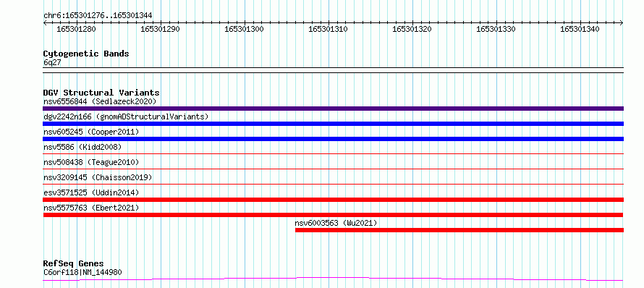
Task: Click ruler tick label 165301310
Action: [x=328, y=29]
